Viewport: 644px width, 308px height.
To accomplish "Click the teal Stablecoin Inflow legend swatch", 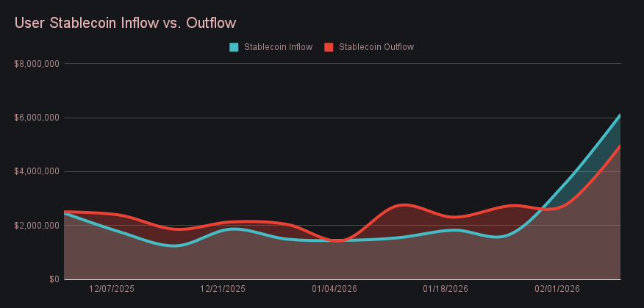I will (x=234, y=47).
